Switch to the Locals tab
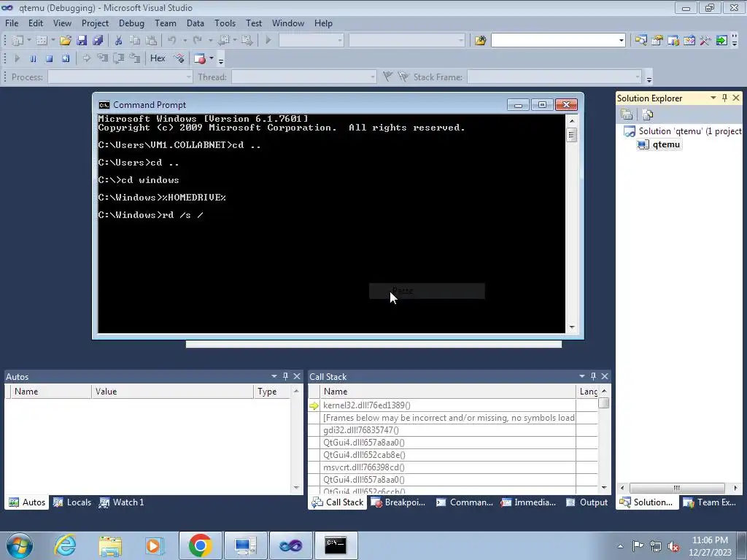 pos(72,502)
